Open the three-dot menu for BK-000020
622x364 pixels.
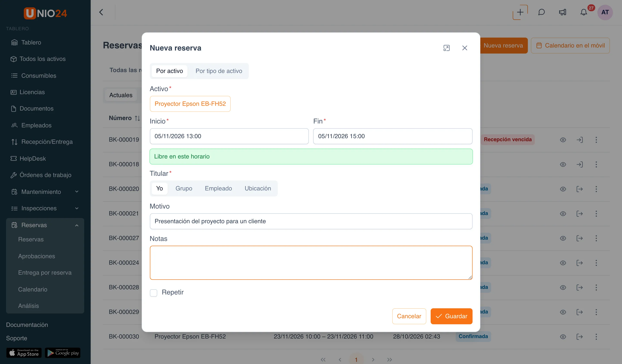tap(596, 189)
